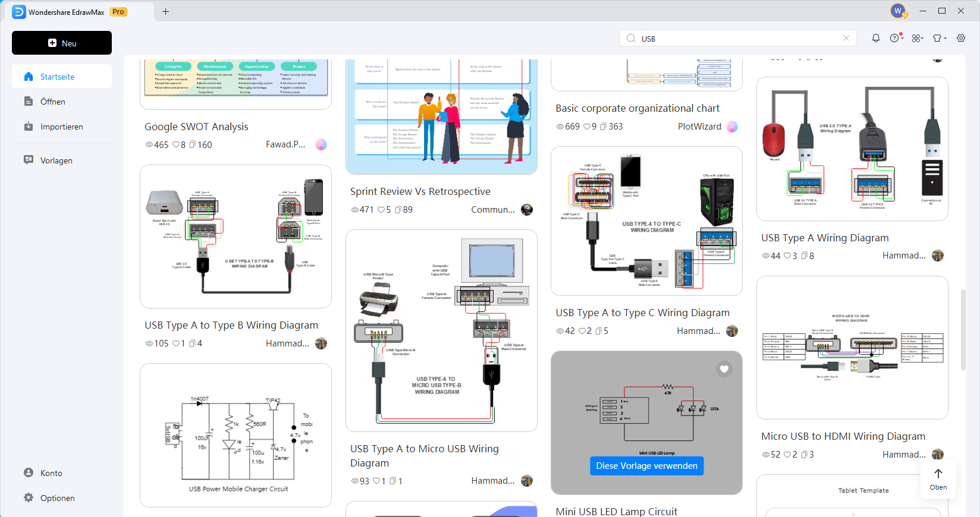This screenshot has height=517, width=980.
Task: Return to the top with the Oben button
Action: (938, 479)
